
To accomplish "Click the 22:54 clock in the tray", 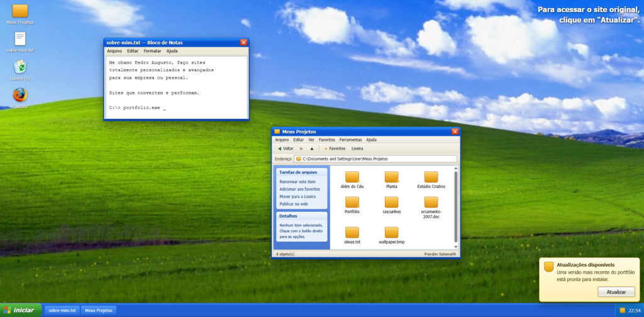I will pos(634,311).
